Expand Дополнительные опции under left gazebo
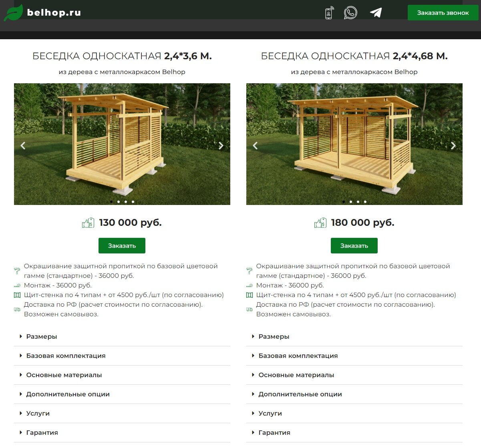The width and height of the screenshot is (481, 448). click(x=122, y=394)
